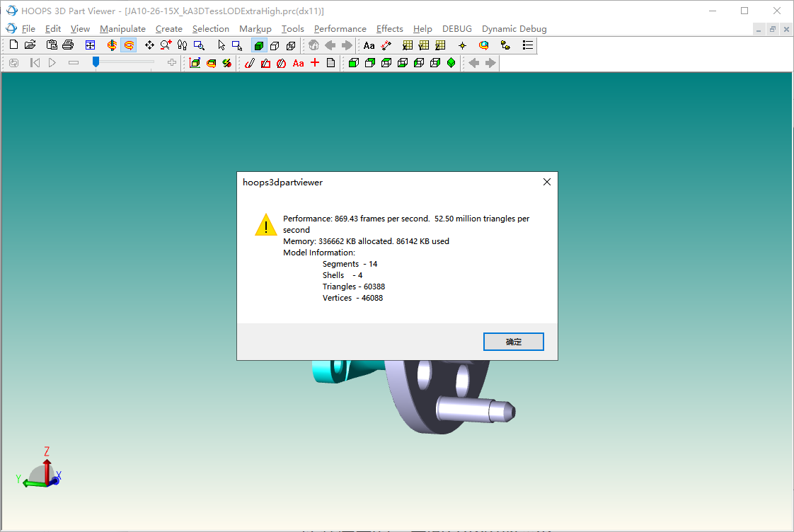Select the arrow pointer selection tool

click(221, 45)
